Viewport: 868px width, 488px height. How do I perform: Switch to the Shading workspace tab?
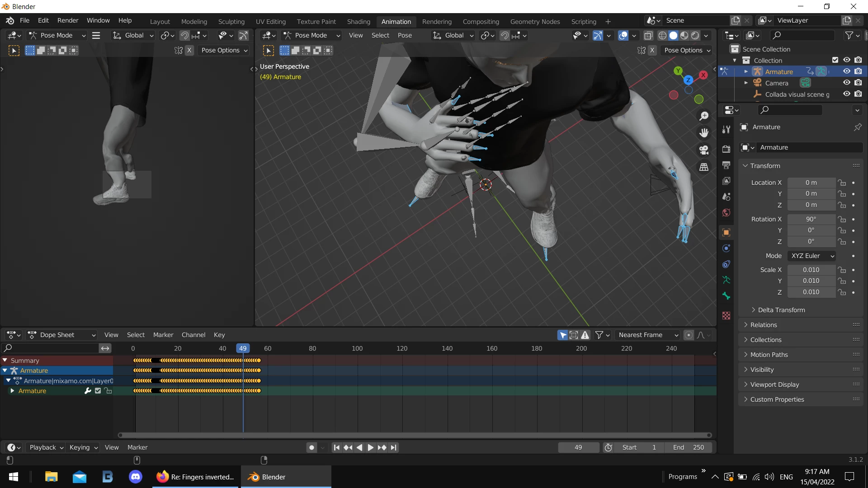(x=358, y=21)
